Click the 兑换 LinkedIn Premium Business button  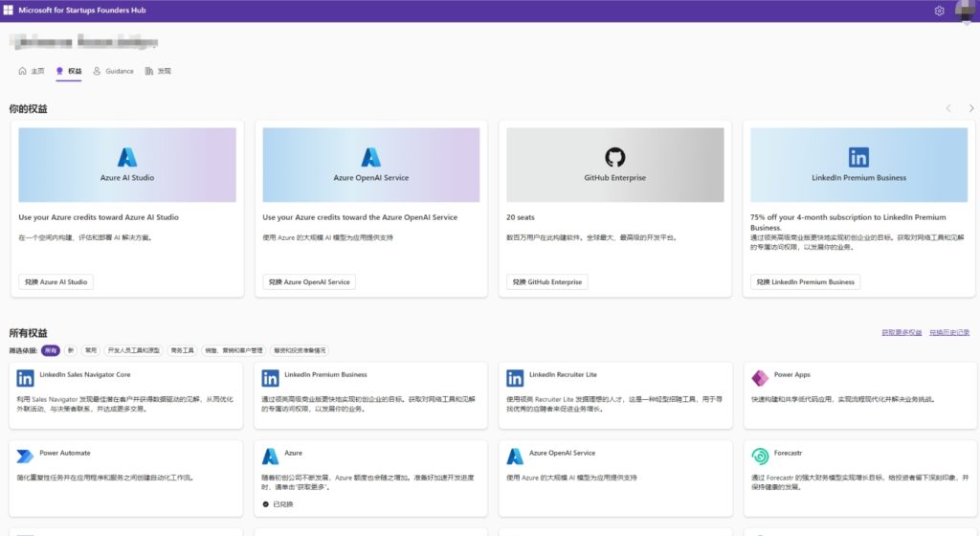[805, 281]
